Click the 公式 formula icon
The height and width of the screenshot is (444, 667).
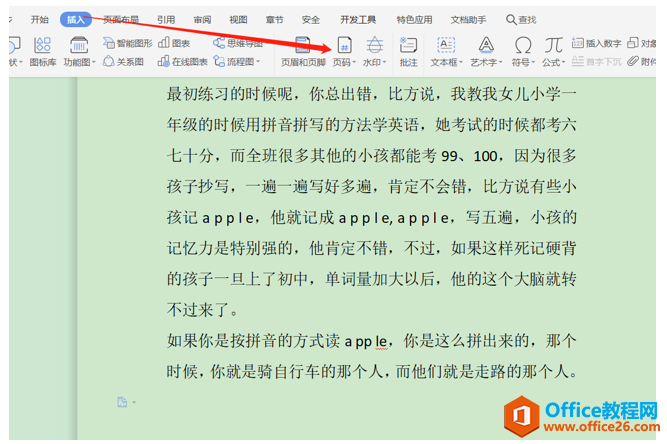pyautogui.click(x=553, y=45)
